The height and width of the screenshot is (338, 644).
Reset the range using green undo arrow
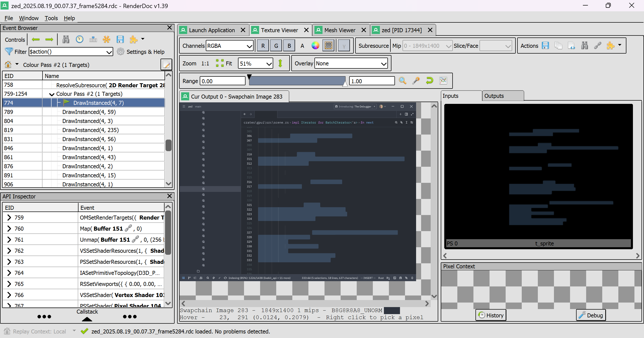(x=429, y=80)
